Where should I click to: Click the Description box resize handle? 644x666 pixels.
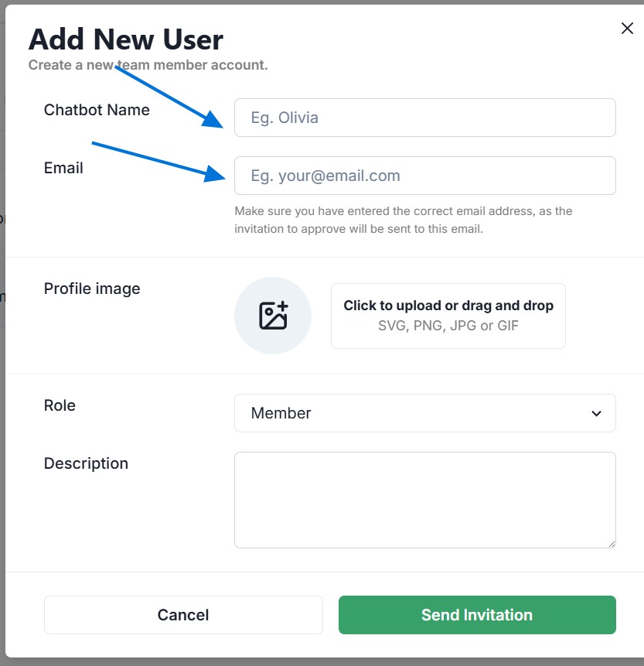pyautogui.click(x=611, y=543)
